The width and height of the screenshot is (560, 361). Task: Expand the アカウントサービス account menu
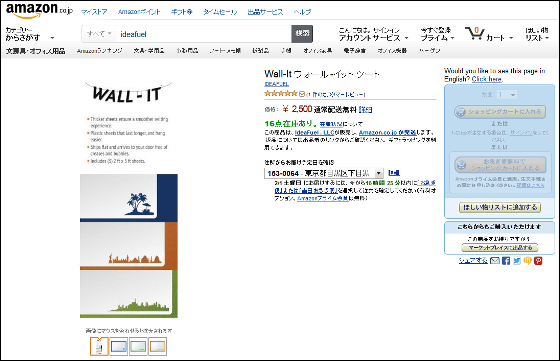point(373,34)
